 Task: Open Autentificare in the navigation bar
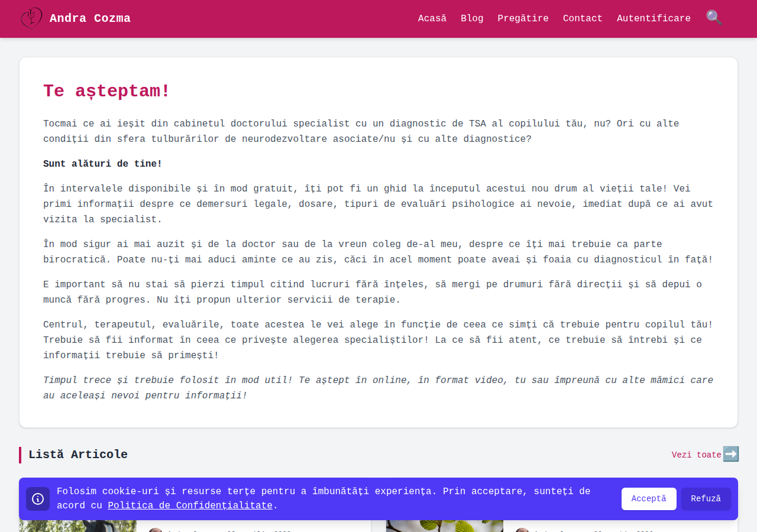654,18
